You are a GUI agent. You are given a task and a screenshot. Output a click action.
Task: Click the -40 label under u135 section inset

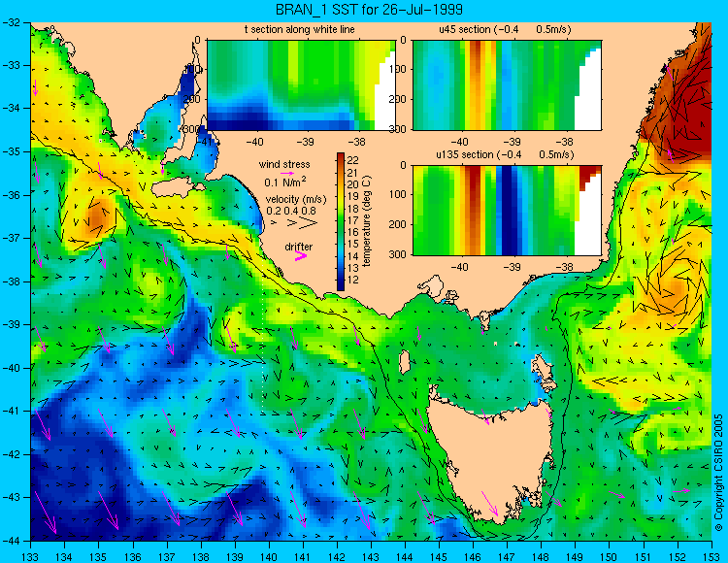point(459,267)
